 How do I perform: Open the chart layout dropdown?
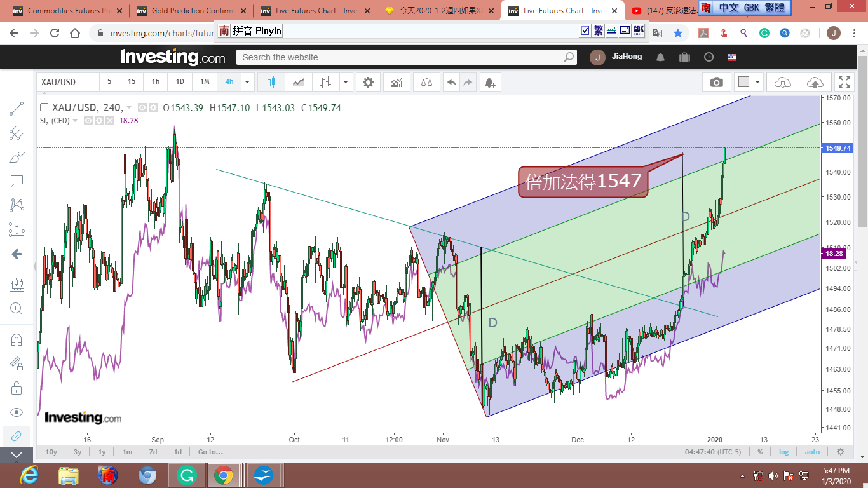coord(758,82)
